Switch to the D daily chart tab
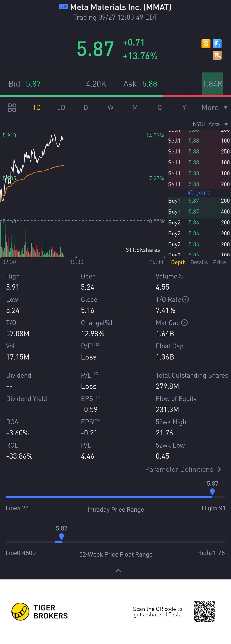Viewport: 231px width, 644px height. [x=86, y=108]
